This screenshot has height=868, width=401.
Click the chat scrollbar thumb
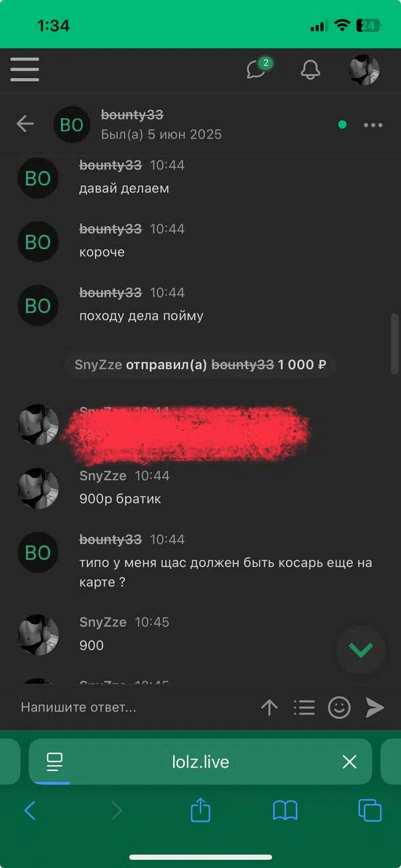pyautogui.click(x=395, y=344)
